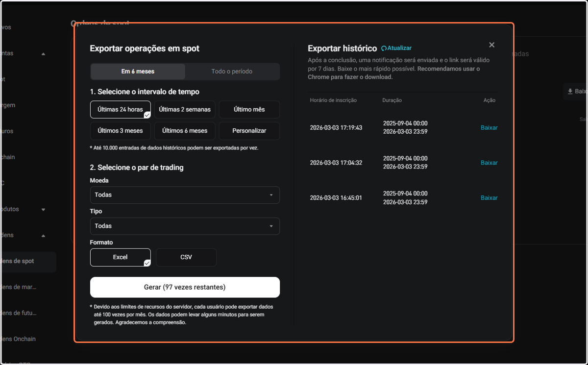Image resolution: width=588 pixels, height=365 pixels.
Task: Switch to Todo o período tab
Action: click(232, 72)
